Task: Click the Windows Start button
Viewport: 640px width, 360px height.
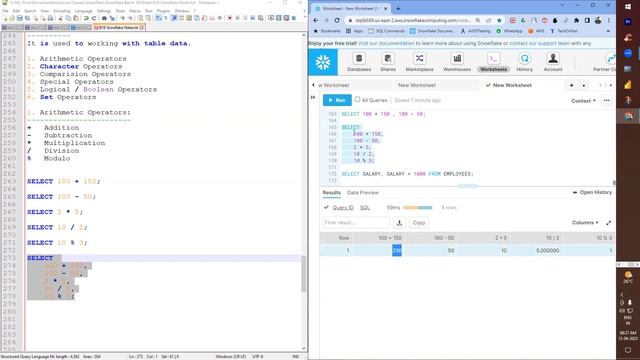Action: pos(628,6)
